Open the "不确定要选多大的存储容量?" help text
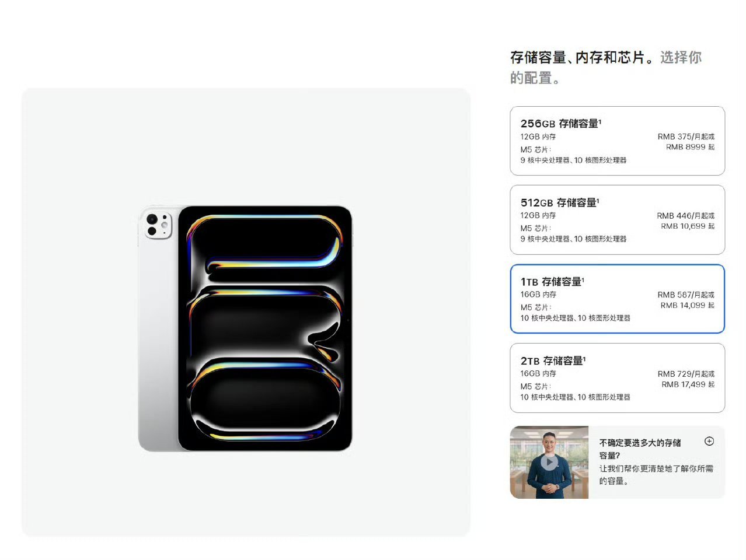746x560 pixels. click(x=640, y=449)
